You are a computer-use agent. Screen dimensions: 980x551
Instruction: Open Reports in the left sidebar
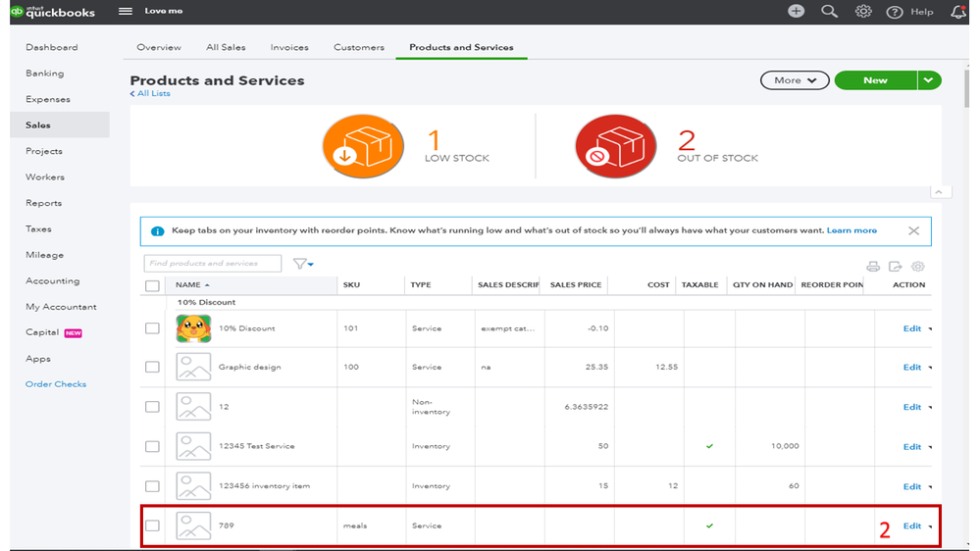[x=43, y=203]
